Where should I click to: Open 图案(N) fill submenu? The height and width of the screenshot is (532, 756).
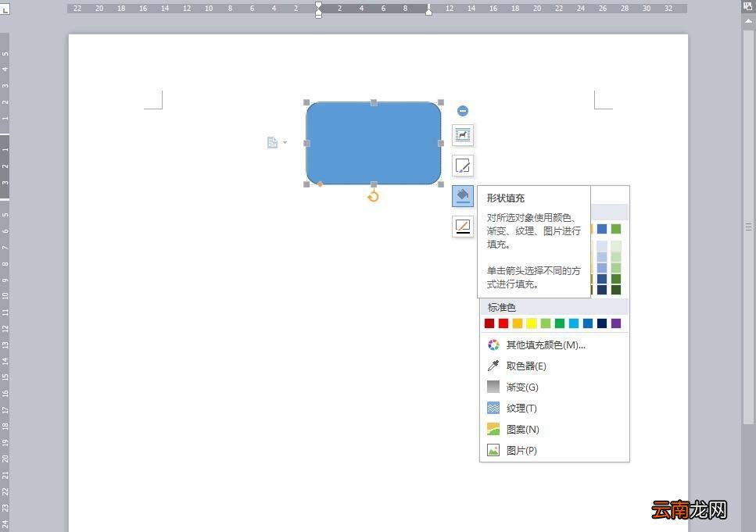[554, 430]
